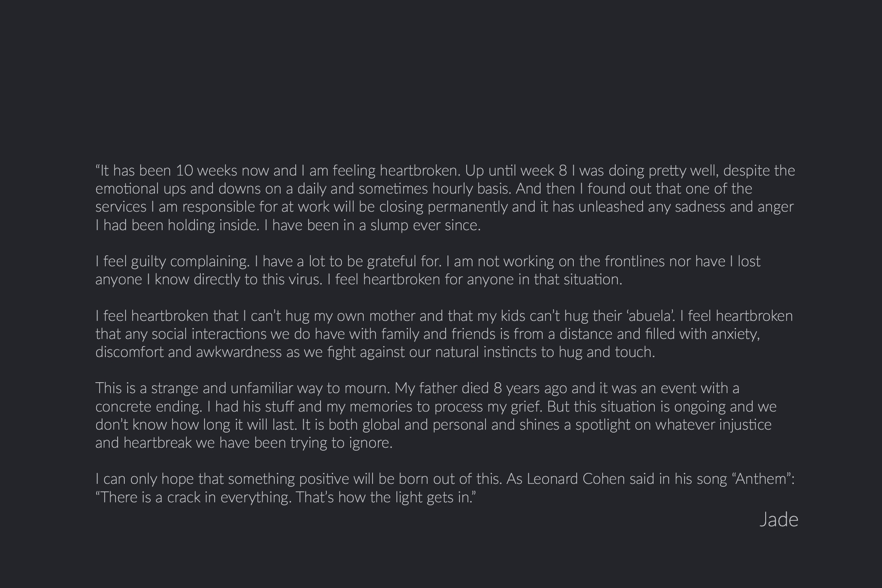Click the sentence "I feel guilty complaining"
This screenshot has width=882, height=588.
click(172, 261)
